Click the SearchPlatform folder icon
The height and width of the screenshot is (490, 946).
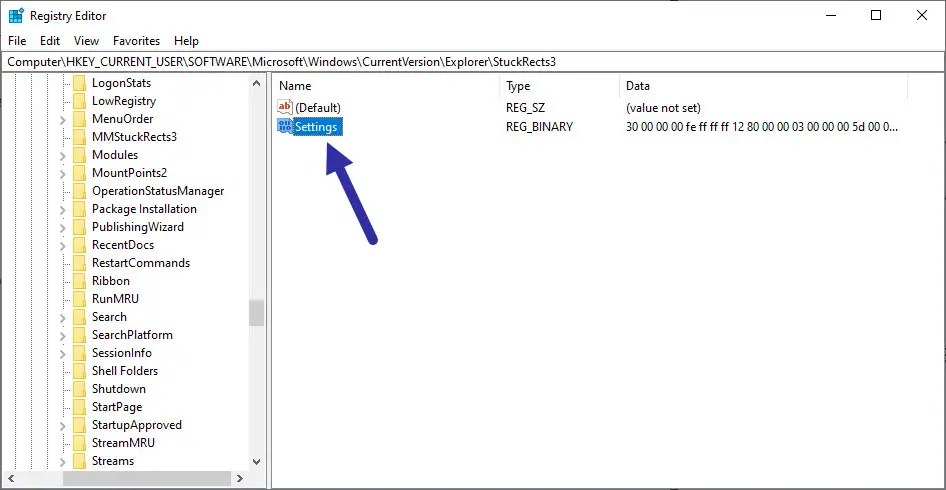(x=79, y=335)
